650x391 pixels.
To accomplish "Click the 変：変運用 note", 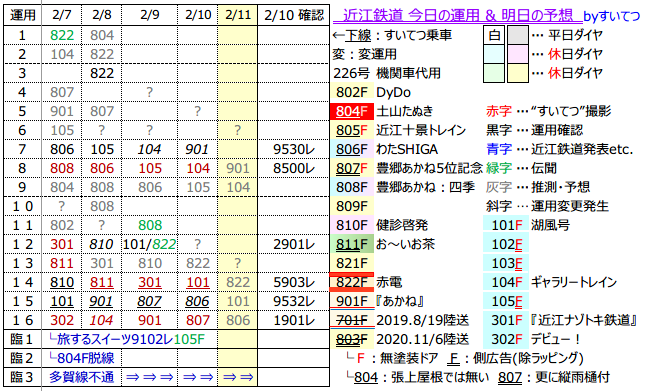I will point(364,54).
